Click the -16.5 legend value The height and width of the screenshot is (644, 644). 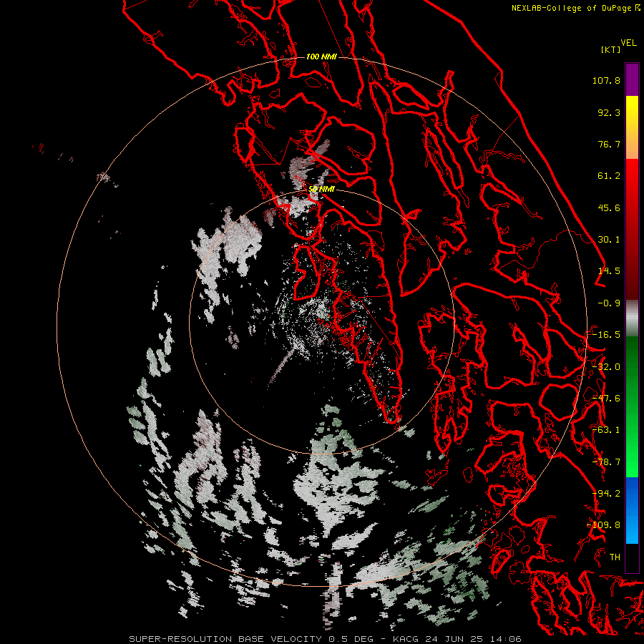pos(606,335)
